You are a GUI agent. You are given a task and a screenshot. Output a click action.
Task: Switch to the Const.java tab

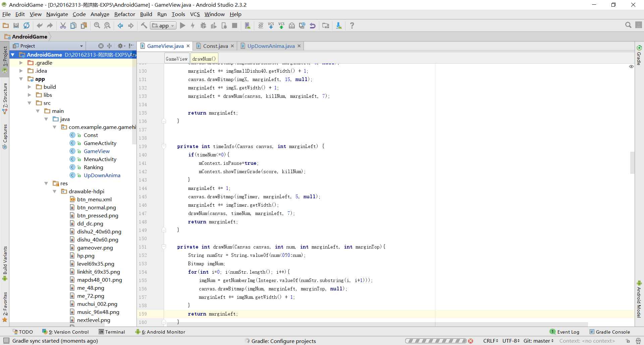click(215, 46)
